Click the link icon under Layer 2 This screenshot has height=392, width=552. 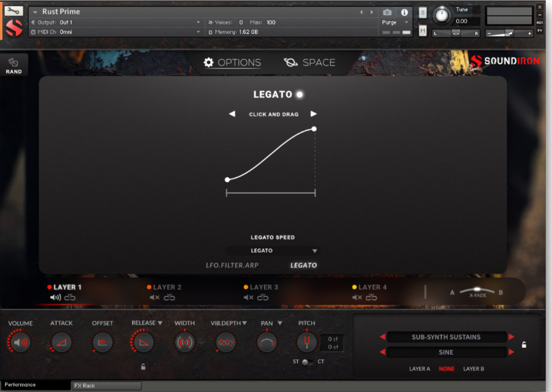(170, 296)
